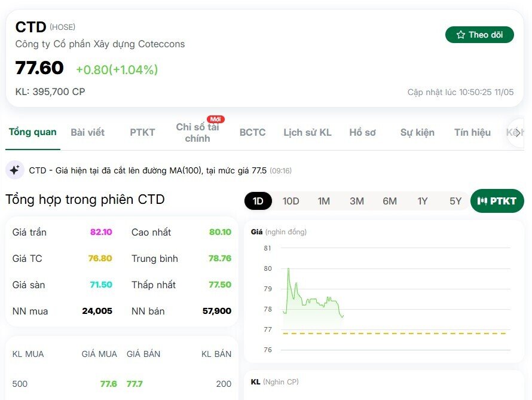The height and width of the screenshot is (400, 532).
Task: Select the 10D chart range
Action: [x=291, y=201]
